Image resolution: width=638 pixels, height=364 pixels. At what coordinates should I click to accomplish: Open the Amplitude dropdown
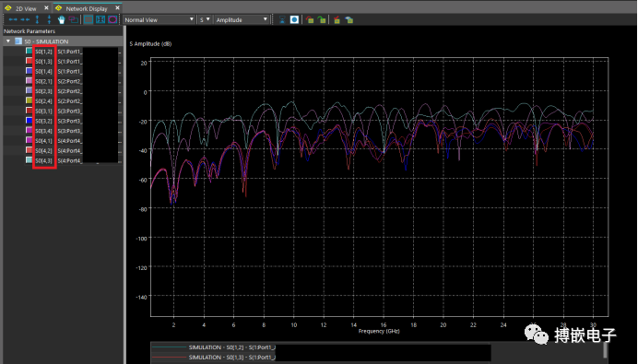(242, 19)
